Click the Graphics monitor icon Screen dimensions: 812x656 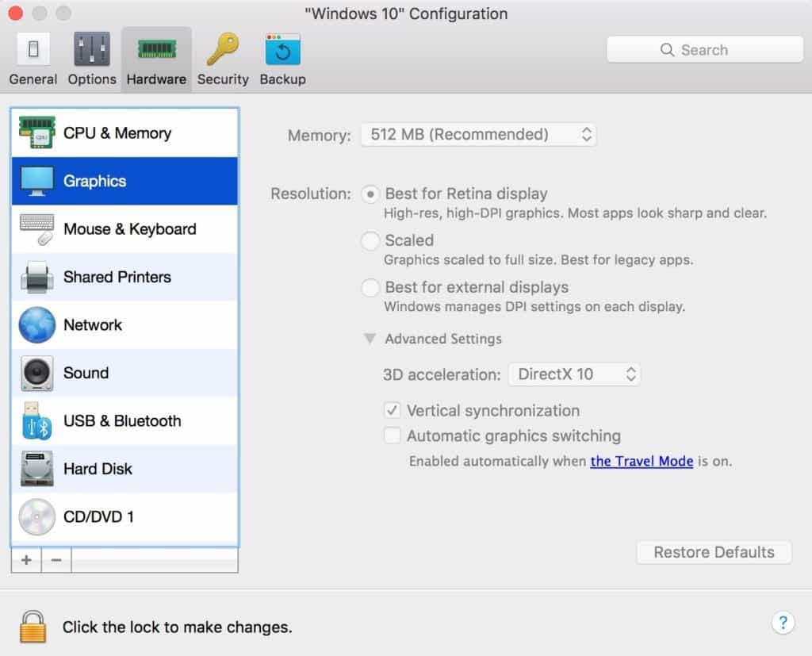36,181
